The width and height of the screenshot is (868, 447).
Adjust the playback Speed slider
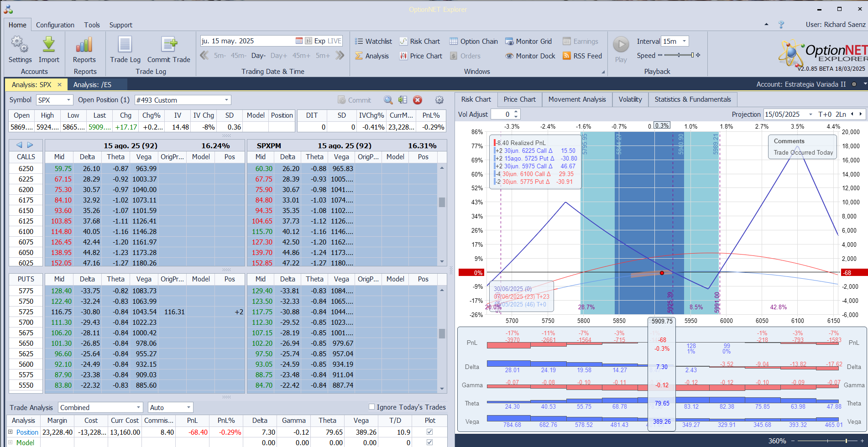pyautogui.click(x=679, y=55)
